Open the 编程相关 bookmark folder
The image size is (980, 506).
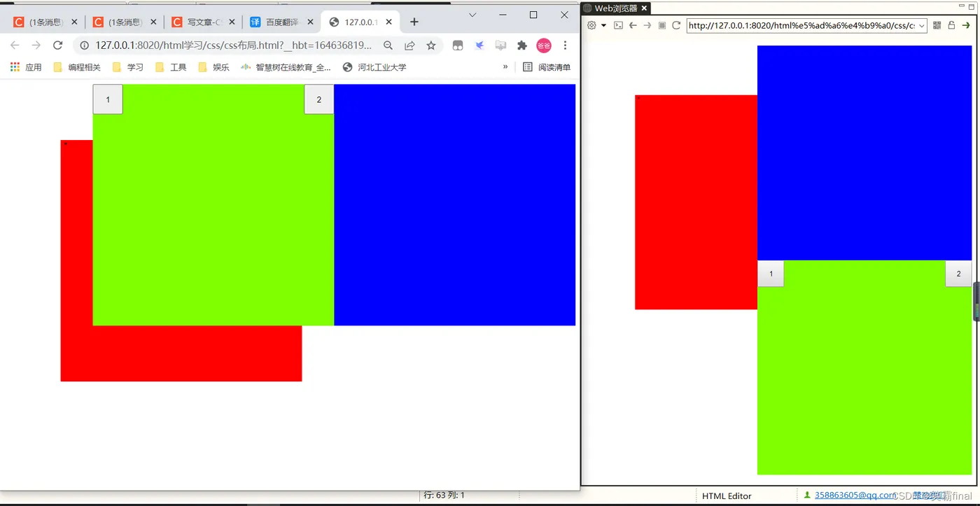[77, 67]
